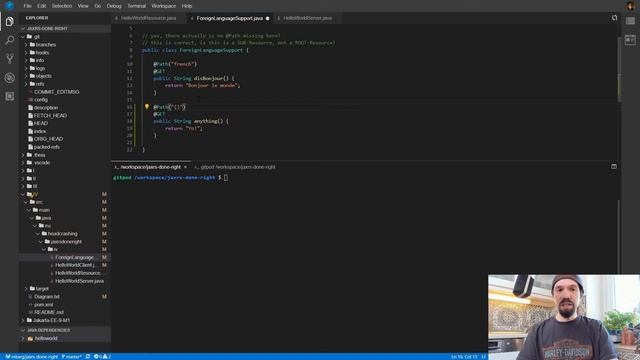This screenshot has height=360, width=640.
Task: Open the Selection menu
Action: tap(62, 6)
